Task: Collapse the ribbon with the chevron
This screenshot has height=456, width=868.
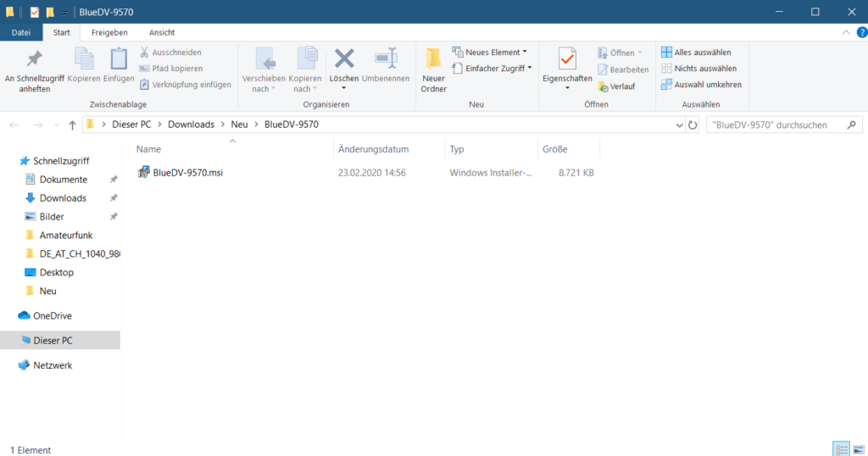Action: [x=846, y=33]
